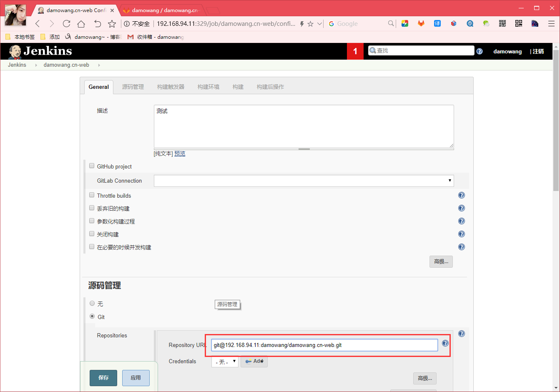
Task: Expand breadcrumb arrow after Jenkins
Action: (x=36, y=65)
